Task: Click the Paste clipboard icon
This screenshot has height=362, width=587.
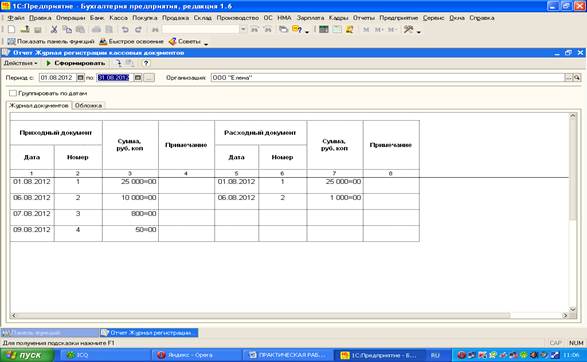Action: [x=80, y=29]
